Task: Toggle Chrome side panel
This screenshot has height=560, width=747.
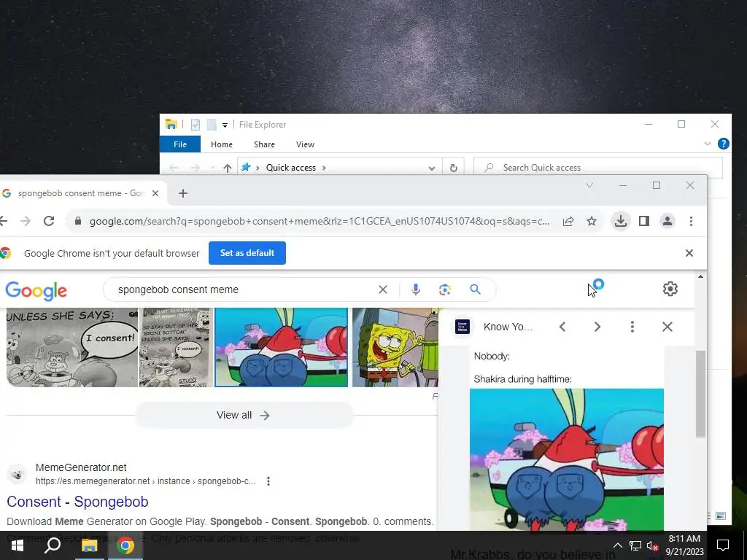Action: pos(643,221)
